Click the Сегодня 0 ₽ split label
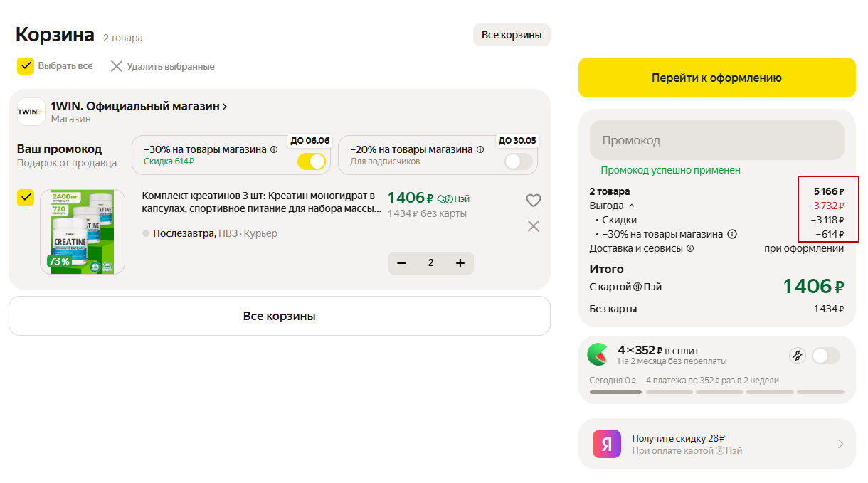The width and height of the screenshot is (868, 483). 613,381
